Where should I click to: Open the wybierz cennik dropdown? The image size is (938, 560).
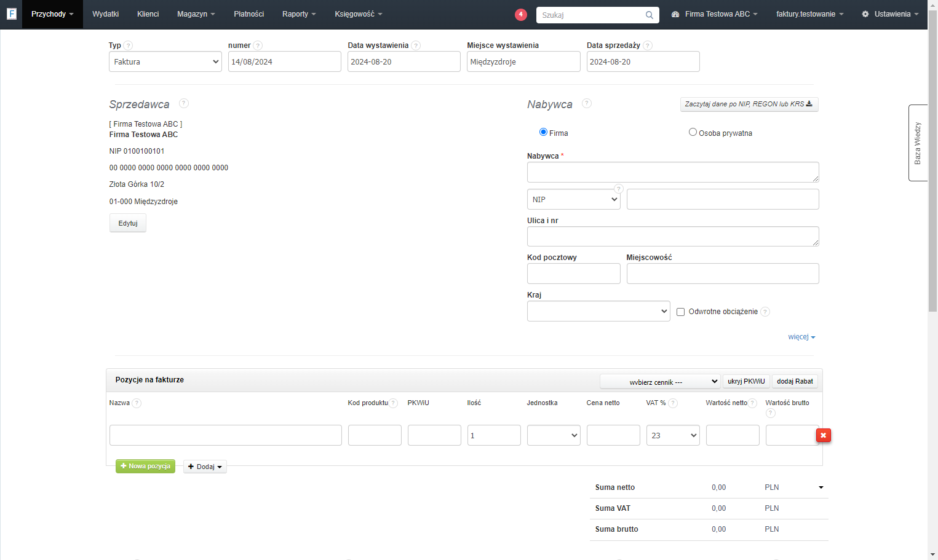pos(660,382)
